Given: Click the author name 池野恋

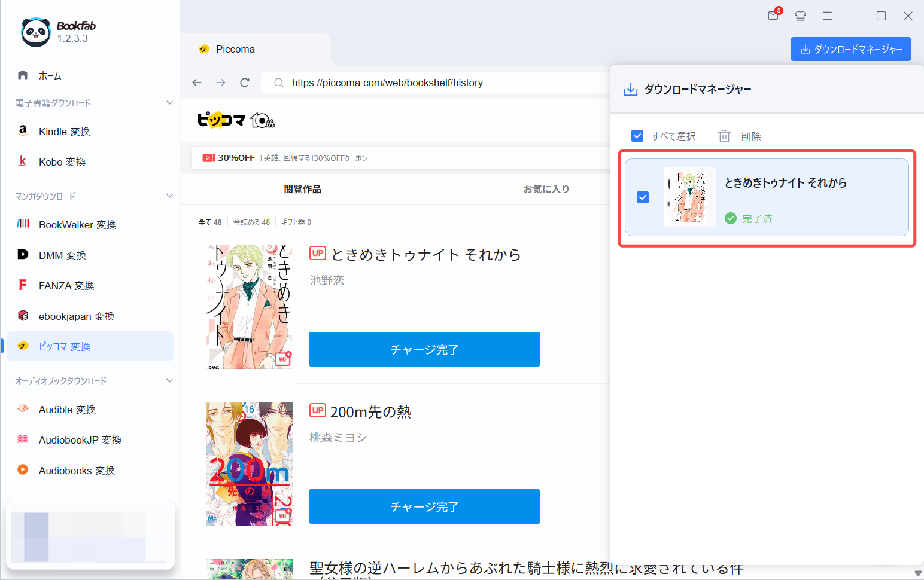Looking at the screenshot, I should (327, 280).
